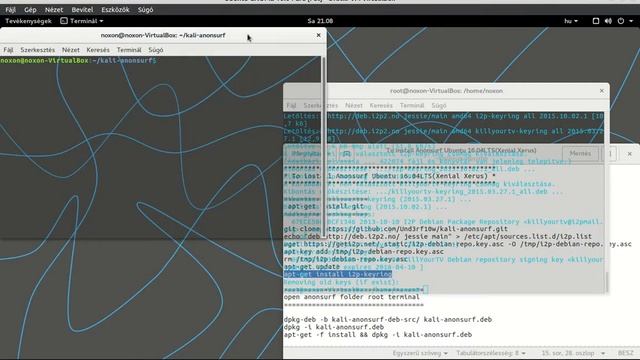Click highlighted line apt-get install i2p-keyring
The height and width of the screenshot is (360, 640).
338,274
